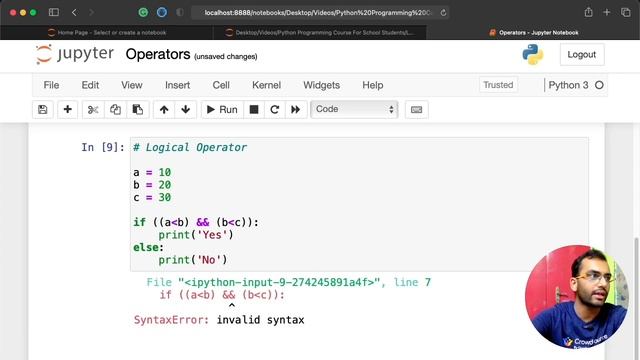Switch to the Desktop/Videos browser tab
Screen dimensions: 640x360
pos(320,33)
